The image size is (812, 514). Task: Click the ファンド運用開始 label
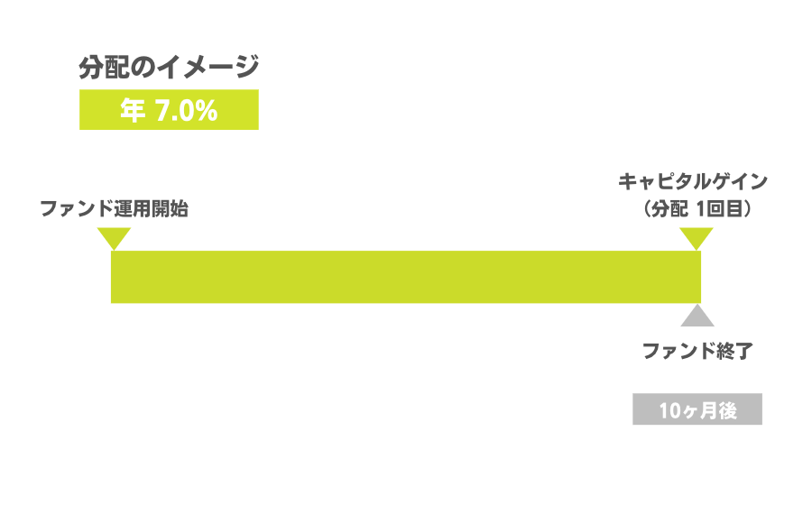tap(114, 208)
